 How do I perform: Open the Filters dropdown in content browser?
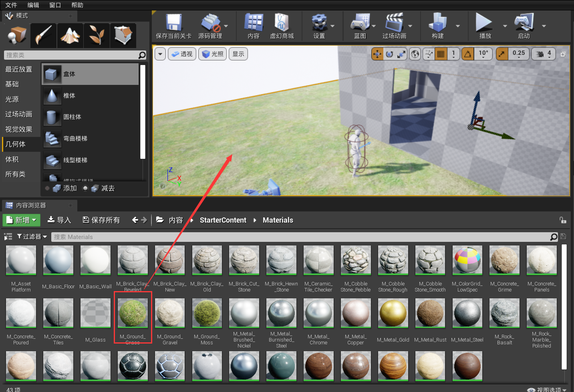tap(32, 237)
